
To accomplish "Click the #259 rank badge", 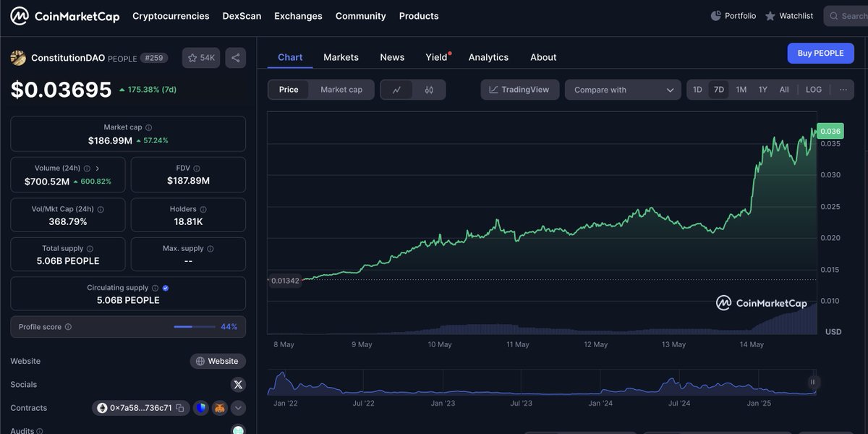I will click(153, 58).
